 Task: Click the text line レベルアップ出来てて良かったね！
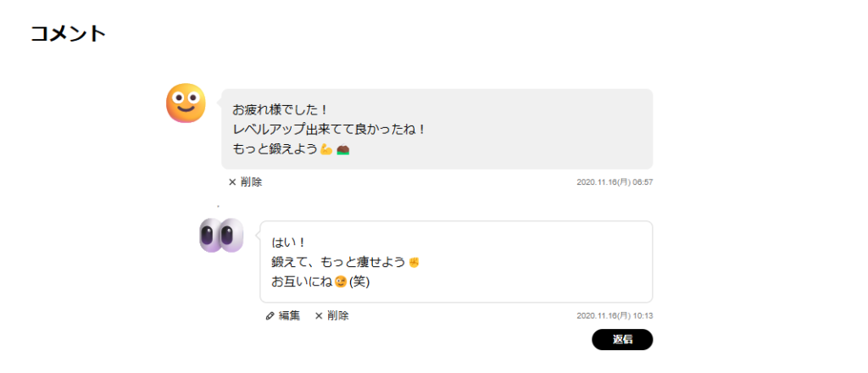pyautogui.click(x=330, y=130)
